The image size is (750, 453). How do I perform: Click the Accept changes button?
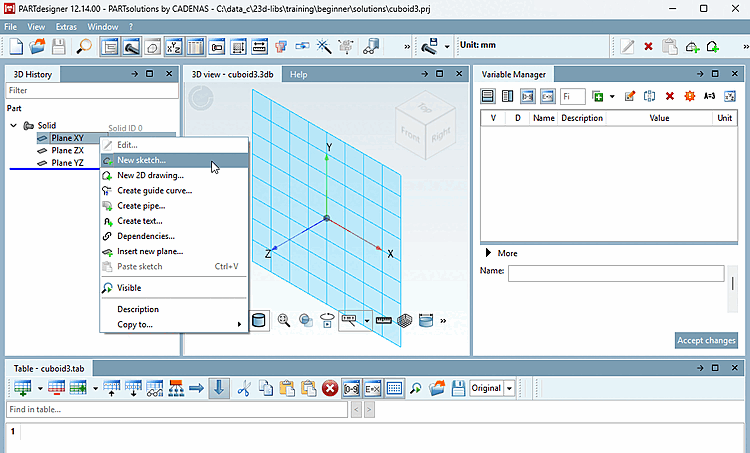click(x=706, y=340)
